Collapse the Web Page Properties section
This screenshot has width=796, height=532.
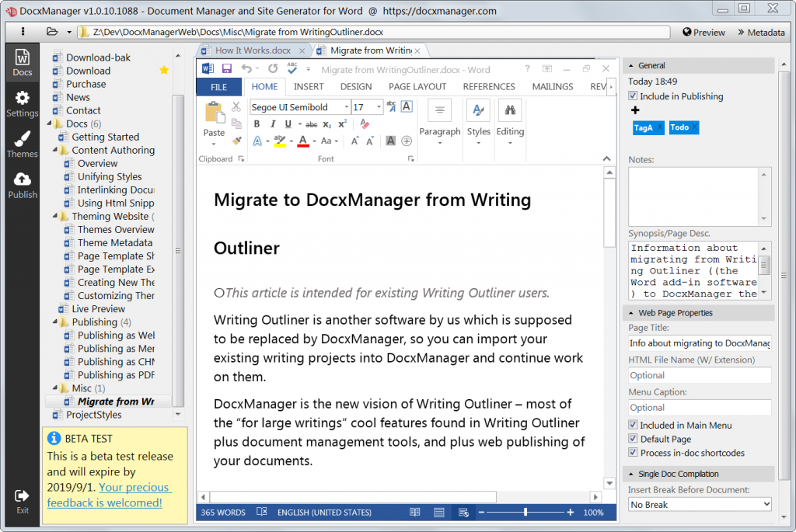coord(631,313)
